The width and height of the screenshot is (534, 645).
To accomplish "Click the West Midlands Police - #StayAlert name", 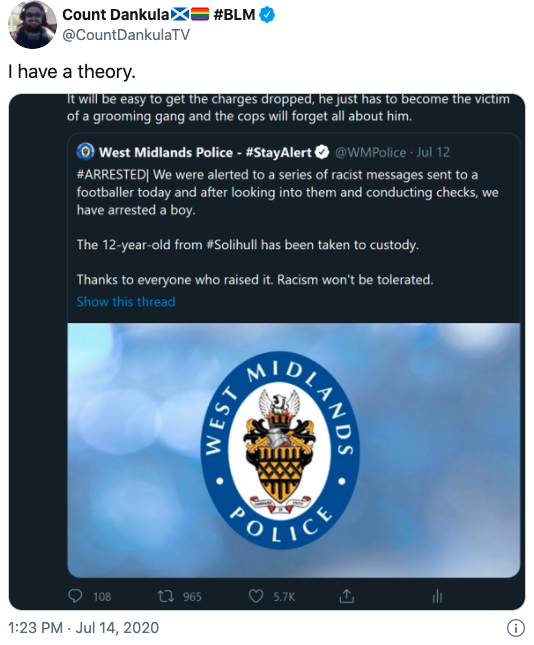I will 205,153.
